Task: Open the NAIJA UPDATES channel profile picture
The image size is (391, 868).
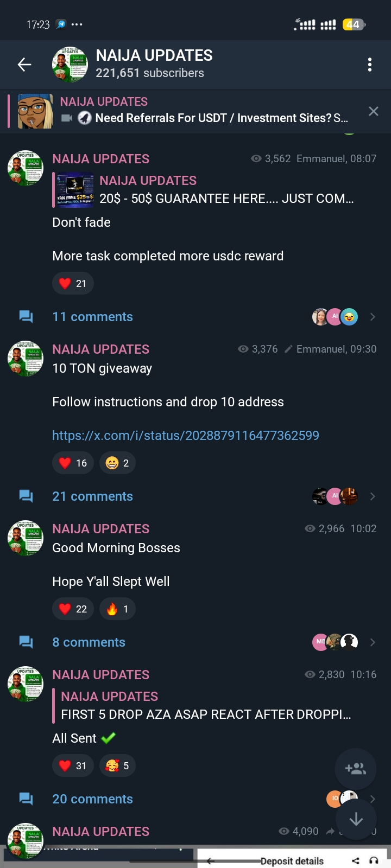Action: [x=70, y=65]
